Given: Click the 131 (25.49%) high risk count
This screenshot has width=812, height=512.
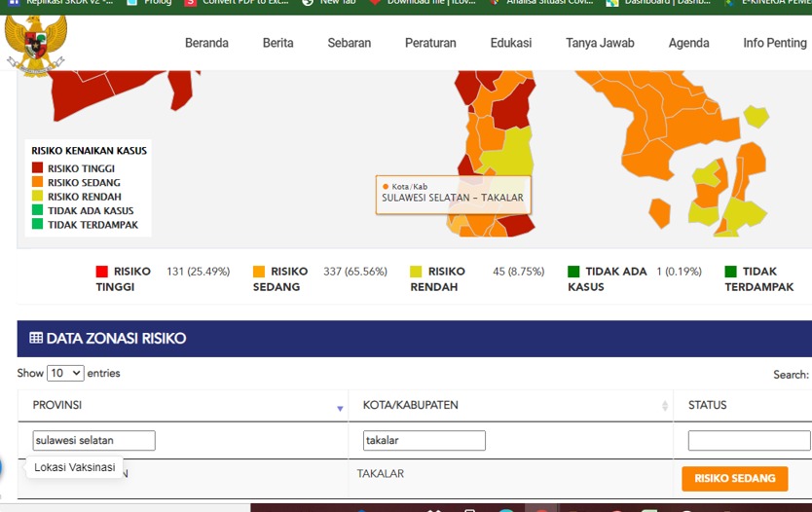Looking at the screenshot, I should (199, 272).
